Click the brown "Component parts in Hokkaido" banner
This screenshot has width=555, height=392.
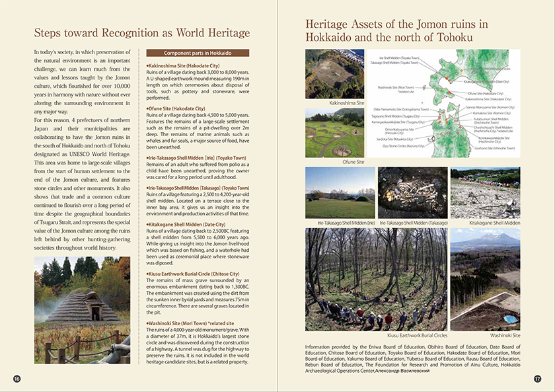[198, 53]
